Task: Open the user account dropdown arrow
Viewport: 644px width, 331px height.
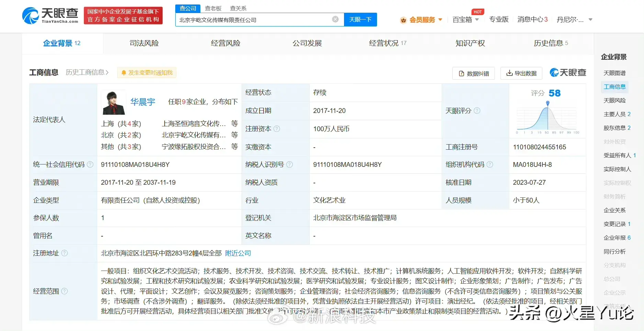Action: coord(590,20)
